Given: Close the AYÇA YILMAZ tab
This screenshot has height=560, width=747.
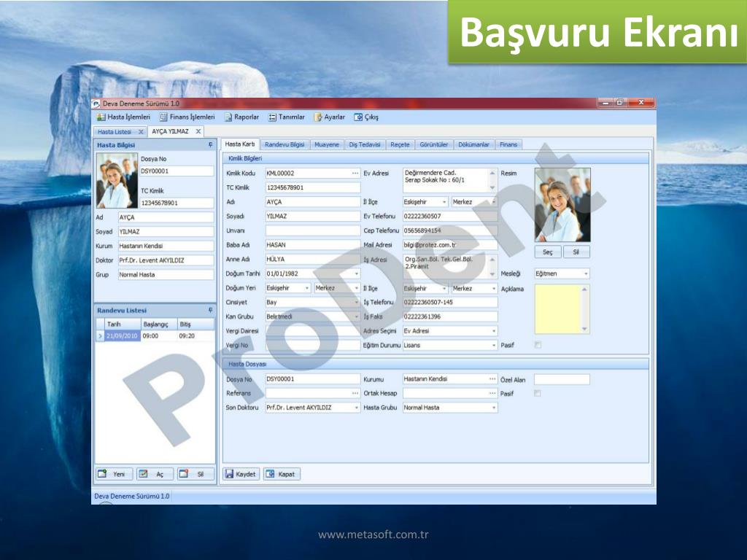Looking at the screenshot, I should pyautogui.click(x=198, y=131).
